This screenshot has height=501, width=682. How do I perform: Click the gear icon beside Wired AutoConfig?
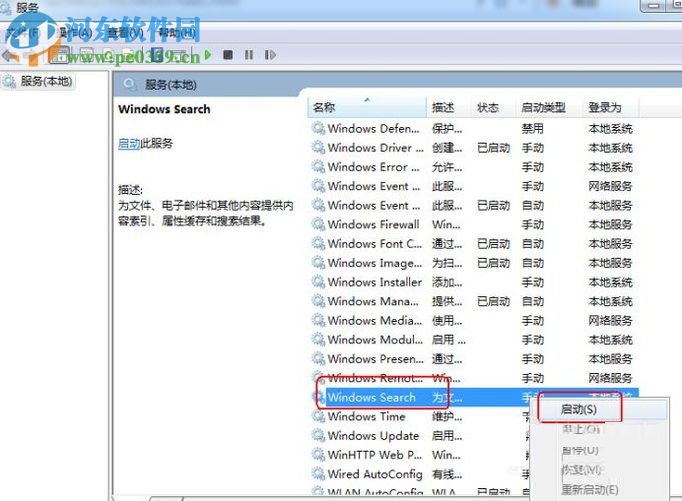[x=318, y=474]
